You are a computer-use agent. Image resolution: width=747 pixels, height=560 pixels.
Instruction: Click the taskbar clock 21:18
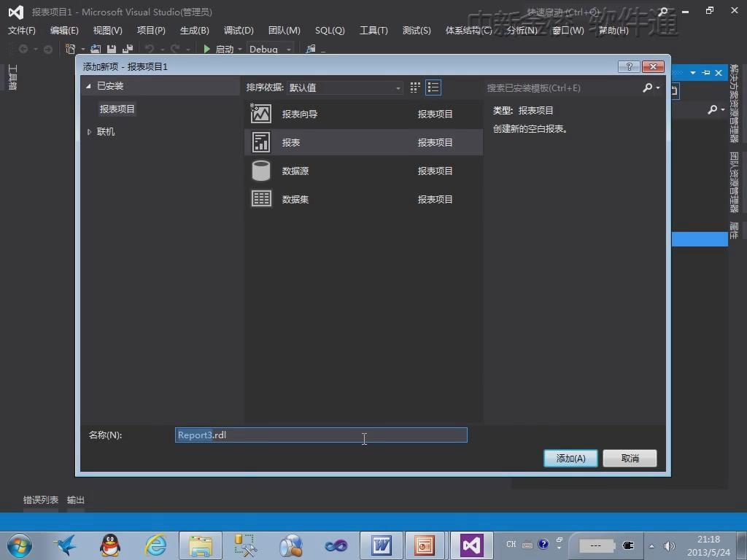708,540
